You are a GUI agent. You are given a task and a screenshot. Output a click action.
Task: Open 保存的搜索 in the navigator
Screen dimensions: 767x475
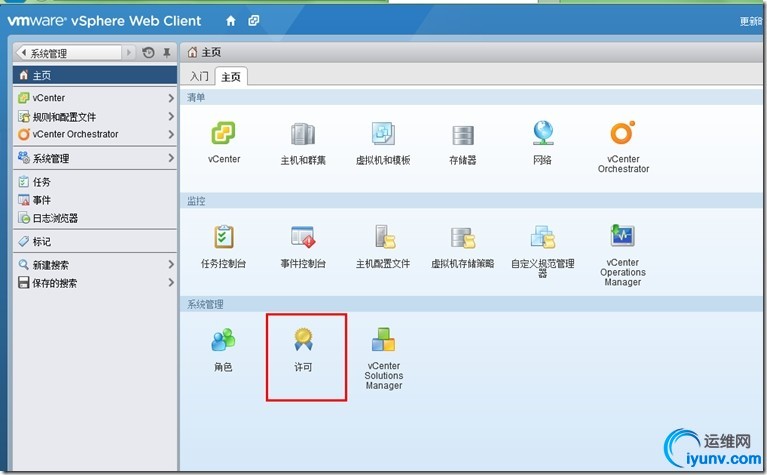[x=95, y=283]
